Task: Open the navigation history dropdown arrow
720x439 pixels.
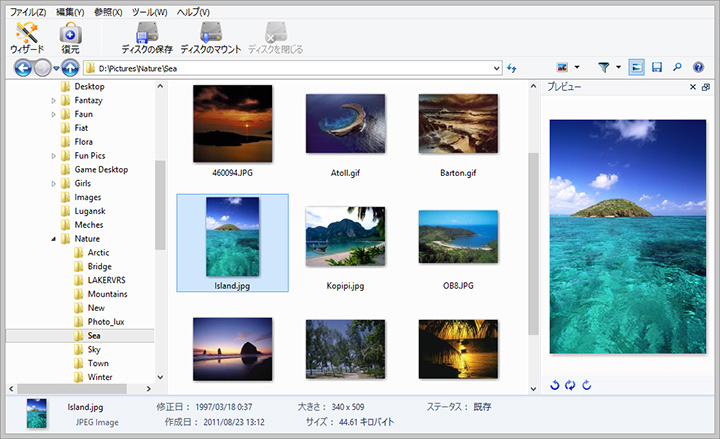Action: point(56,68)
